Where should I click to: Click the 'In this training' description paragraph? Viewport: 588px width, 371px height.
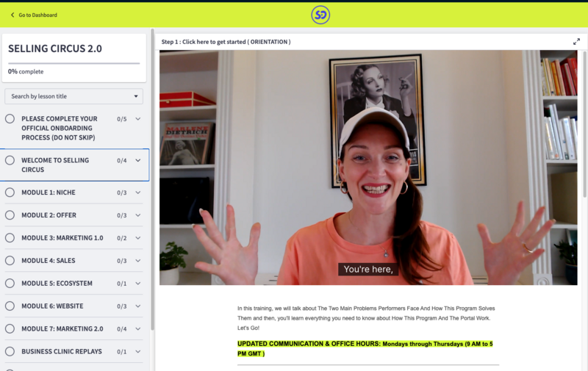click(366, 318)
